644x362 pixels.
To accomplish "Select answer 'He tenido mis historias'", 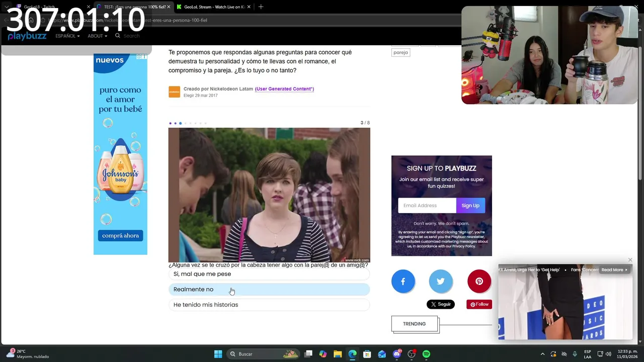I will [x=269, y=305].
